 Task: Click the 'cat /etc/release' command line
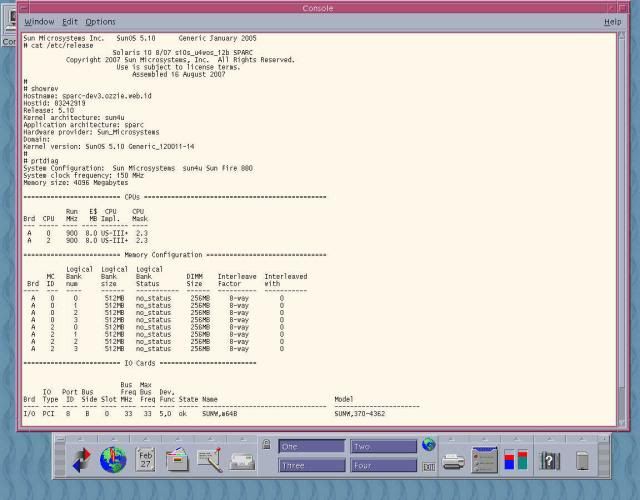[58, 45]
